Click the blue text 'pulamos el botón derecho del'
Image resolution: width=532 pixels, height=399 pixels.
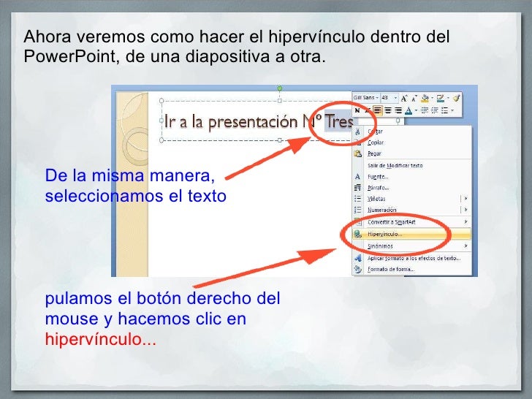click(x=162, y=299)
